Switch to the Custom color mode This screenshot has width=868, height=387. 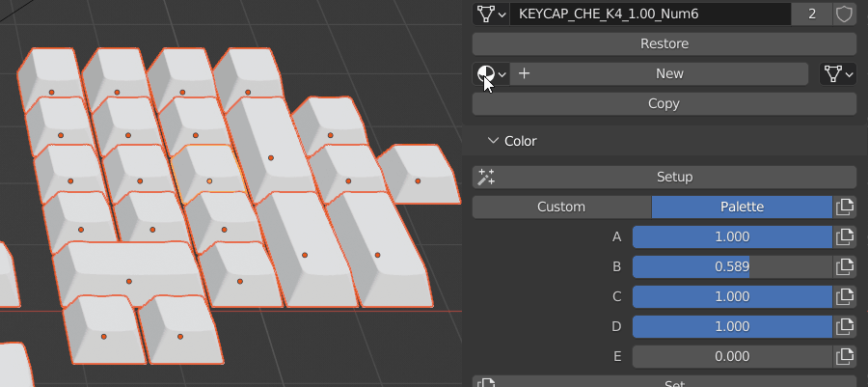[x=562, y=207]
